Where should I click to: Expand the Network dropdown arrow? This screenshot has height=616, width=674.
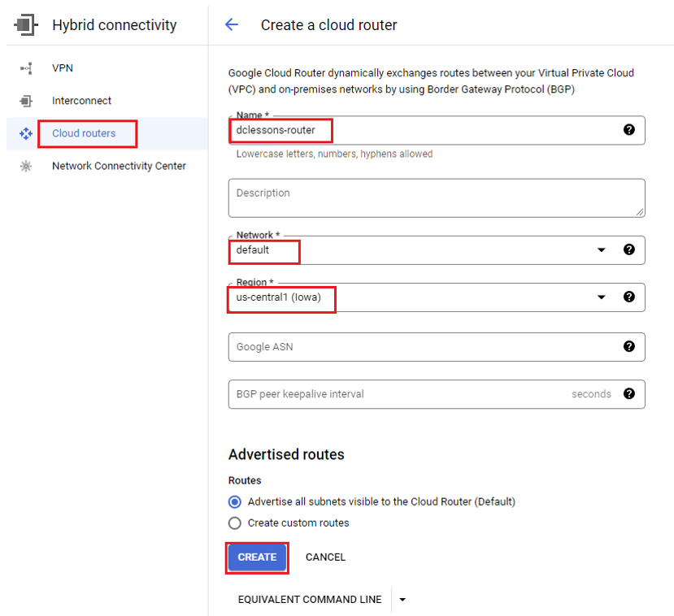click(602, 250)
